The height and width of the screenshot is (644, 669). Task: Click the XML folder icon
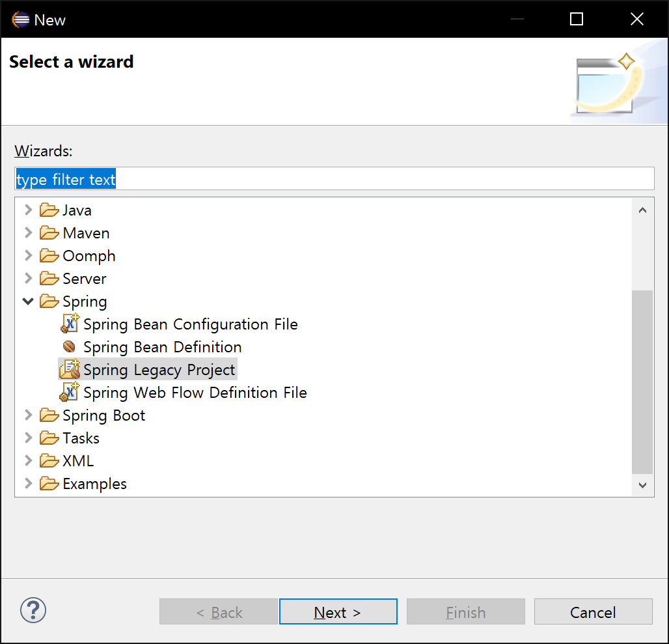click(x=49, y=461)
